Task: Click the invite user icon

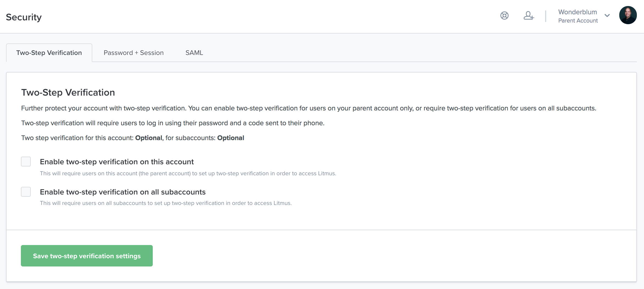Action: [x=528, y=16]
